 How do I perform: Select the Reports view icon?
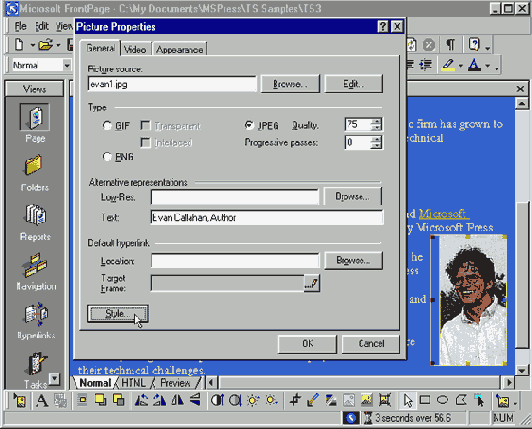35,214
